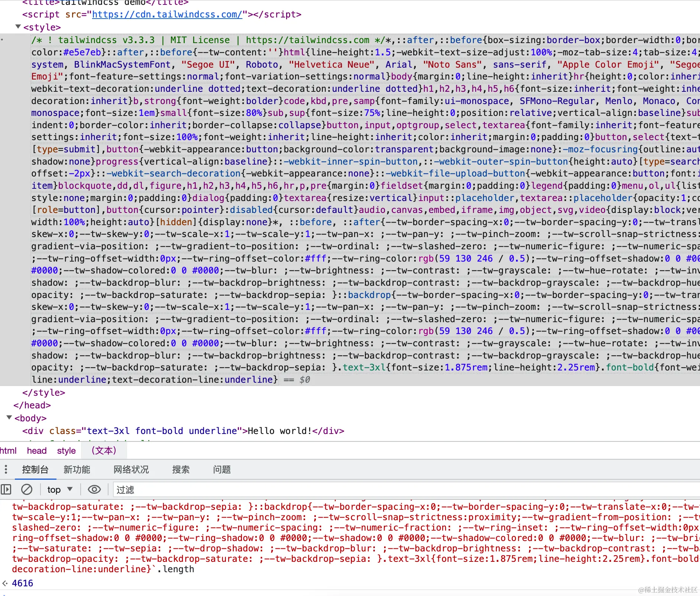Select the Hello world div element line
700x596 pixels.
183,431
